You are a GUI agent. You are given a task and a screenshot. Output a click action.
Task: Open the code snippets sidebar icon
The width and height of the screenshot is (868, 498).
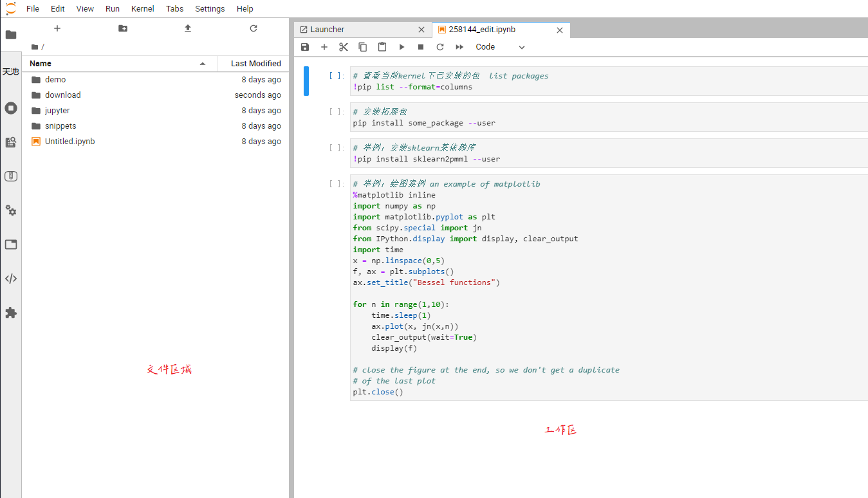tap(11, 279)
